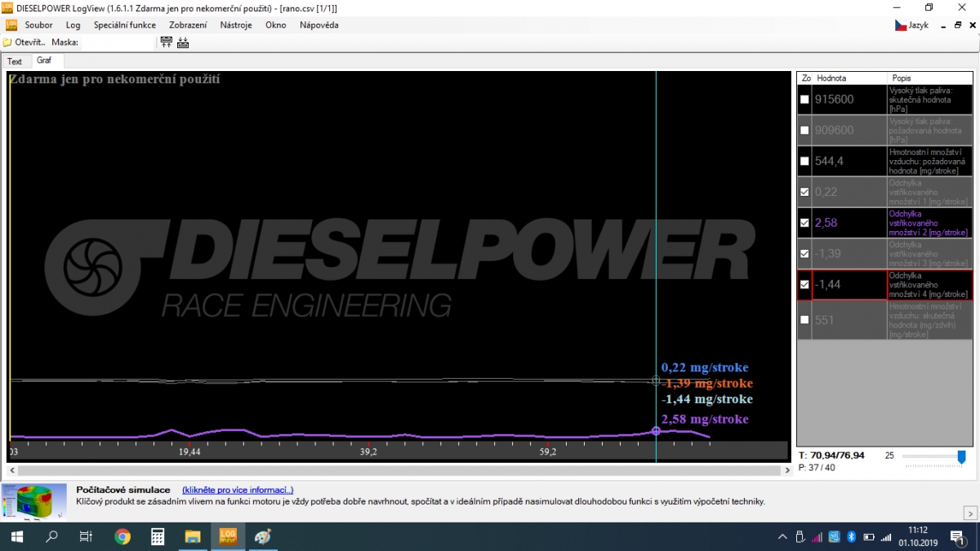
Task: Click the '19,44' time axis label
Action: point(189,451)
